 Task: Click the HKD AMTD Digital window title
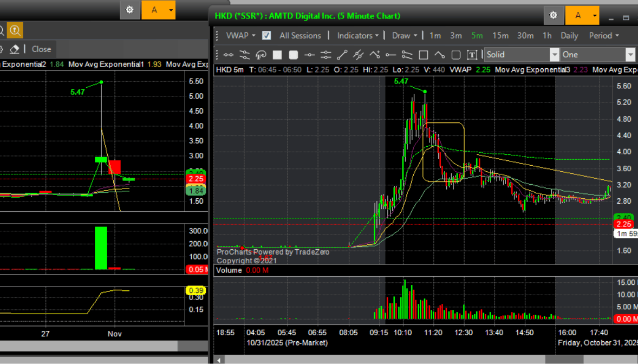click(307, 16)
